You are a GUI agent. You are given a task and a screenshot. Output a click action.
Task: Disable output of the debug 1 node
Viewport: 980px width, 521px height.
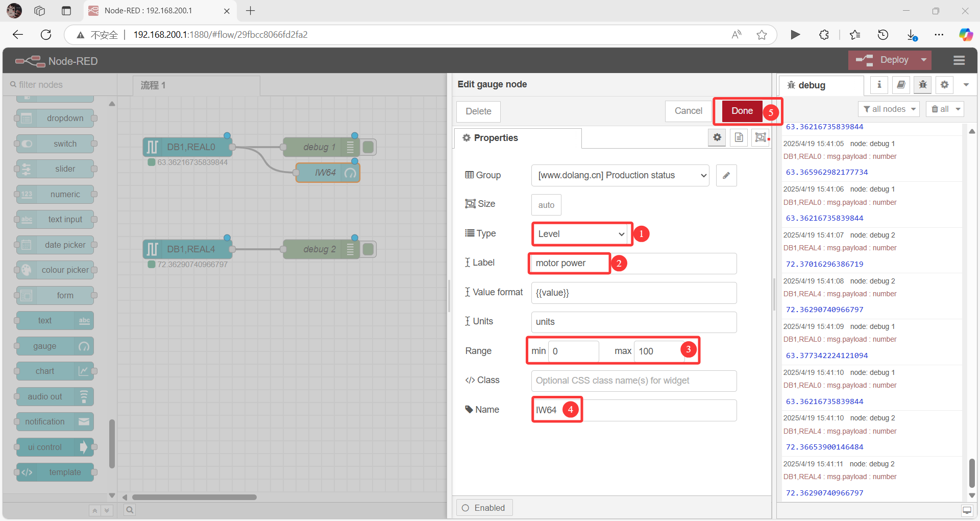[x=369, y=147]
